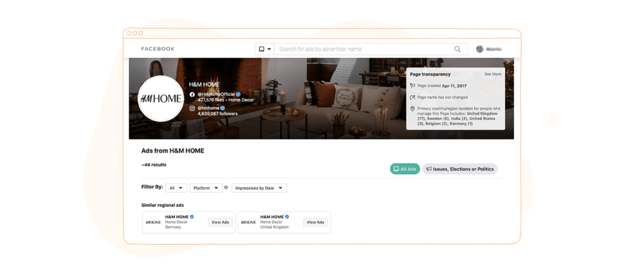Click the info icon next to Platform
Screen dimensions: 644x272
226,188
